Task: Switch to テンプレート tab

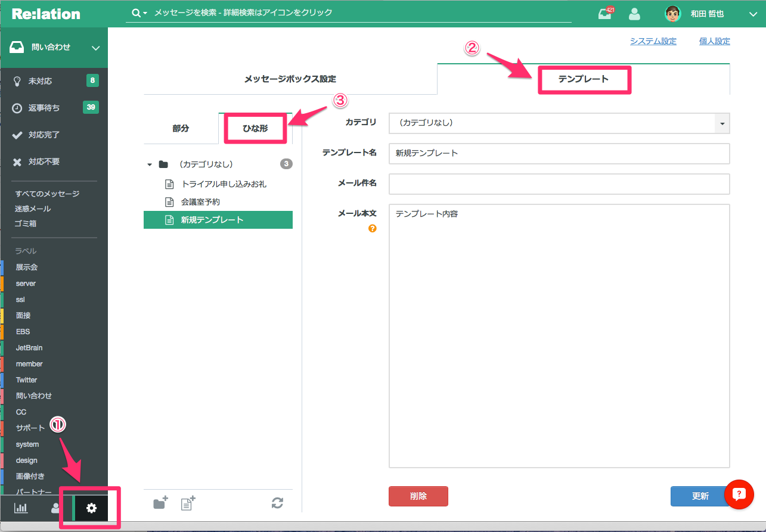Action: coord(584,79)
